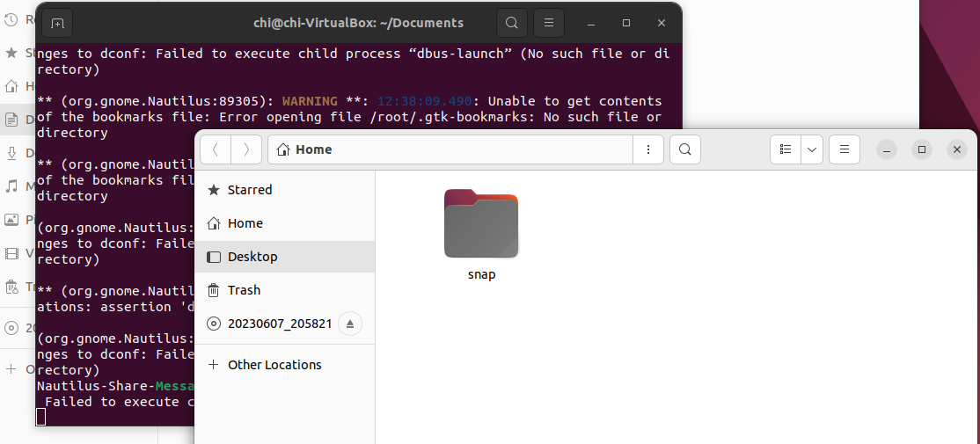Image resolution: width=980 pixels, height=444 pixels.
Task: Select Home in the sidebar
Action: 245,223
